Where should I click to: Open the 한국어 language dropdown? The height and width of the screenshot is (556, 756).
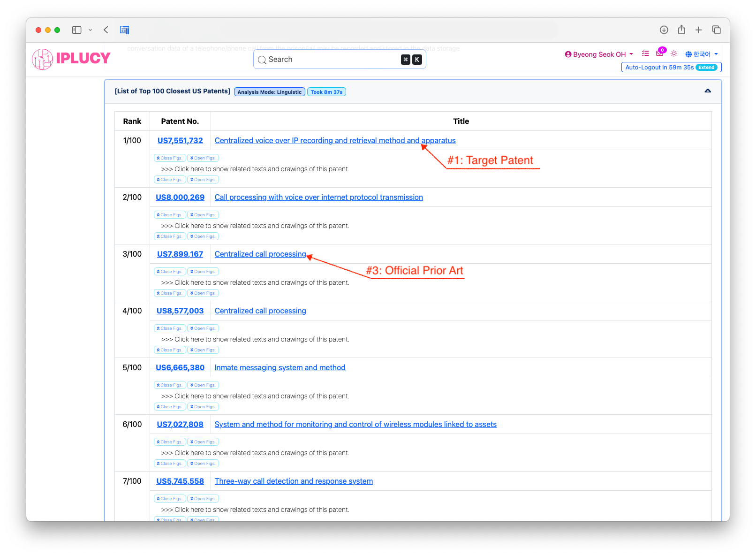click(x=702, y=54)
